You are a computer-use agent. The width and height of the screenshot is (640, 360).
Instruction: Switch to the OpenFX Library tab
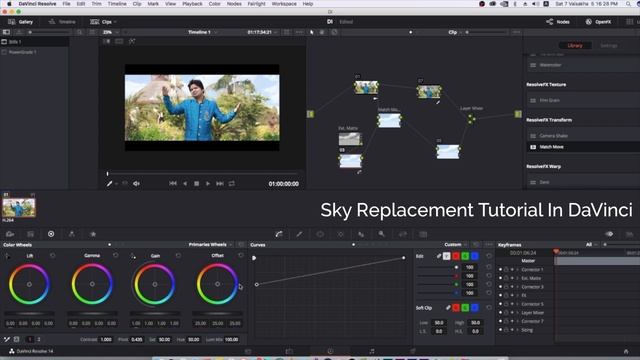tap(575, 46)
